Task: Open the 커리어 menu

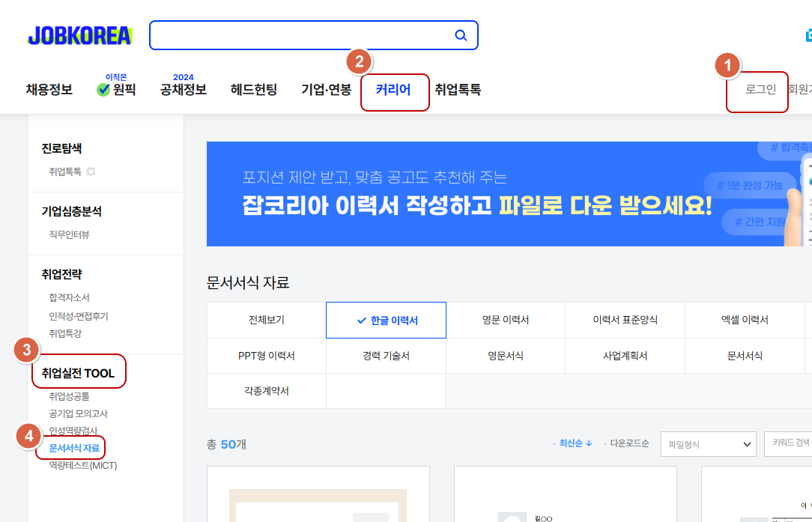Action: coord(393,90)
